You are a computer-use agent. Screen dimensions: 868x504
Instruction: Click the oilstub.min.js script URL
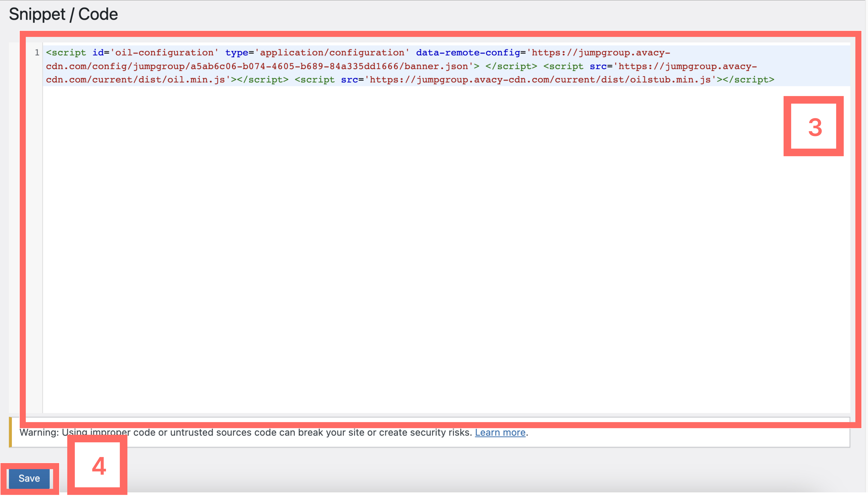coord(541,80)
